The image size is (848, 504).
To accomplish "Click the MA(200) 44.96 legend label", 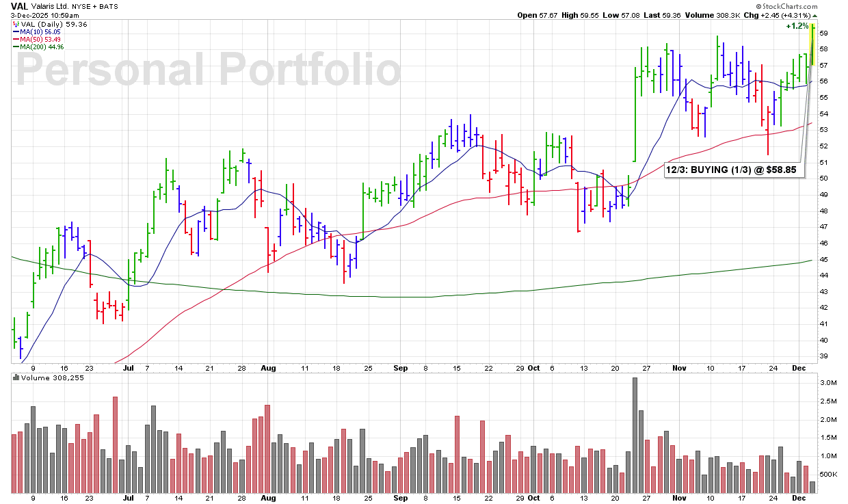I will pyautogui.click(x=42, y=47).
